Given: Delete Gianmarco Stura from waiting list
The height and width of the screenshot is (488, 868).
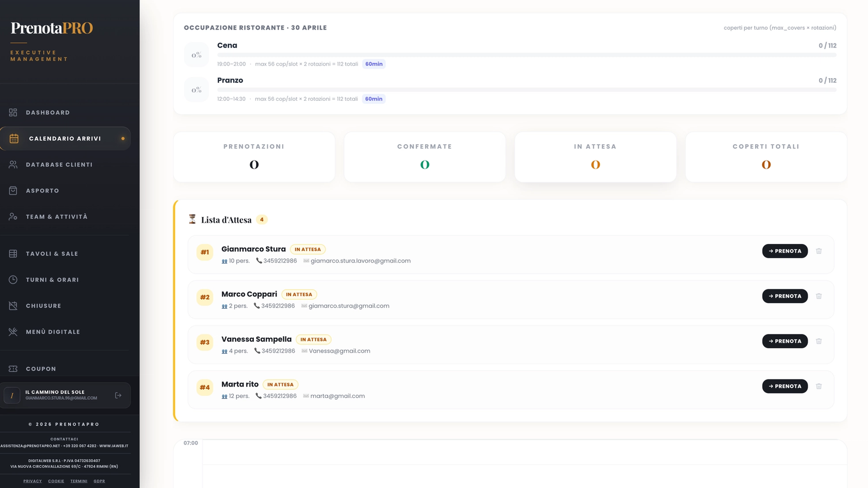Looking at the screenshot, I should [819, 251].
